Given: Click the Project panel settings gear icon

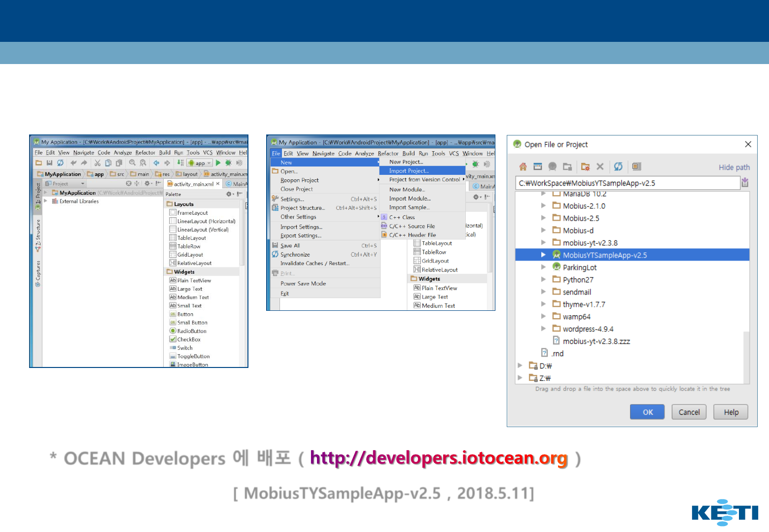Looking at the screenshot, I should (147, 183).
